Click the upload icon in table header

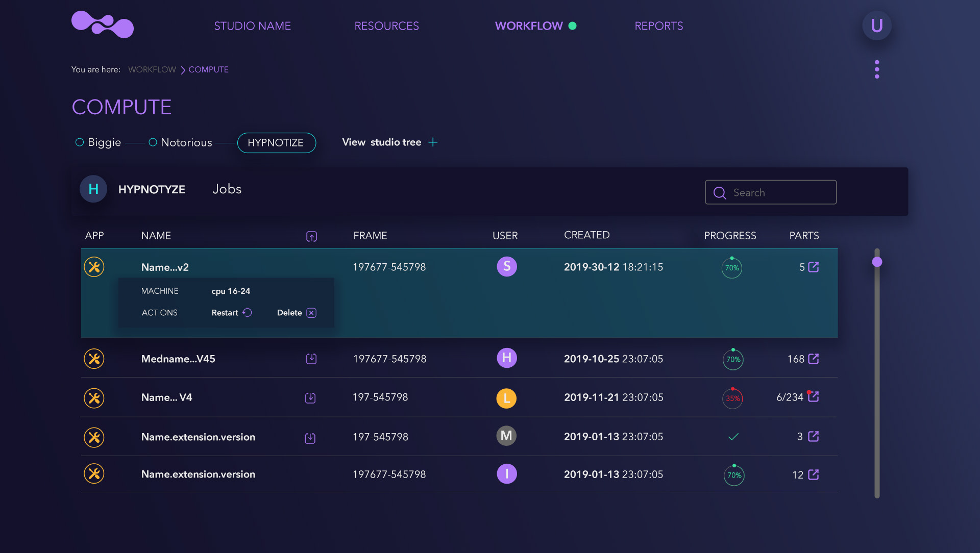[x=311, y=236]
